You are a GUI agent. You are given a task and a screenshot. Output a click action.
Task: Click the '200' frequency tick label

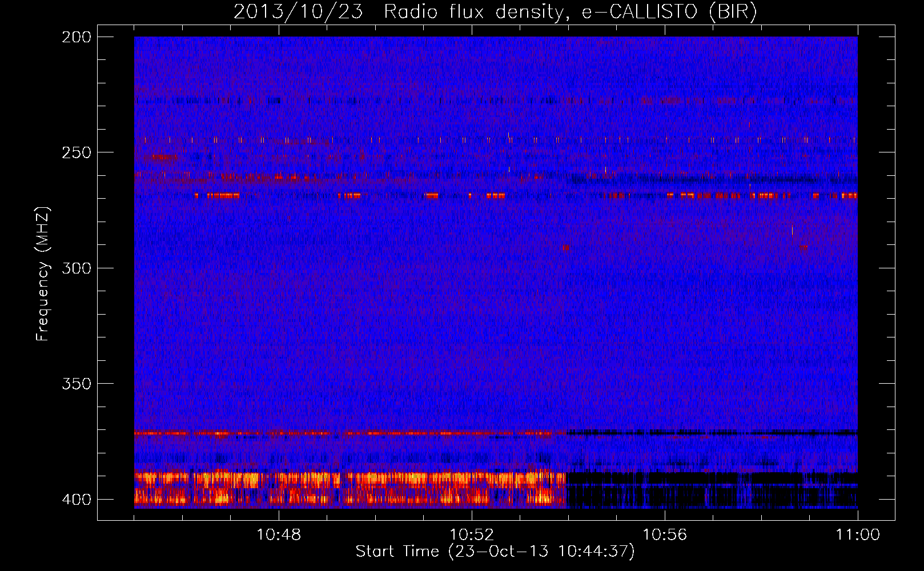77,37
